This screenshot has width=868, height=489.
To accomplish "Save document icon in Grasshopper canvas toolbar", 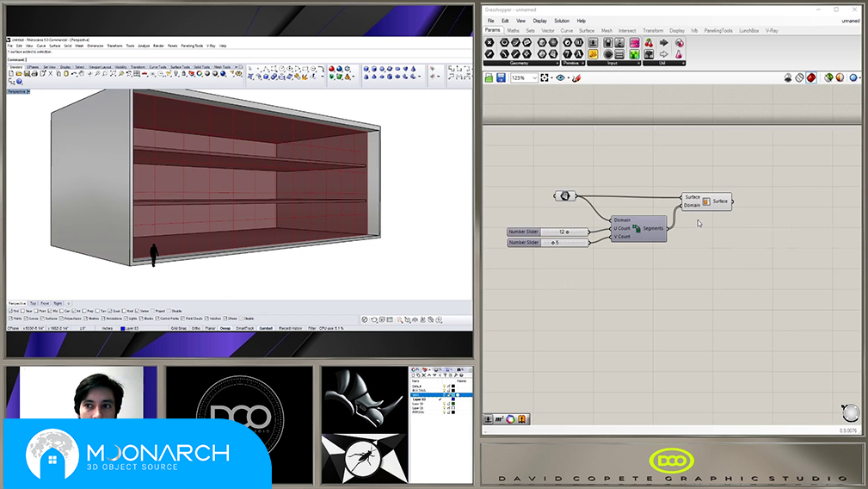I will point(501,78).
